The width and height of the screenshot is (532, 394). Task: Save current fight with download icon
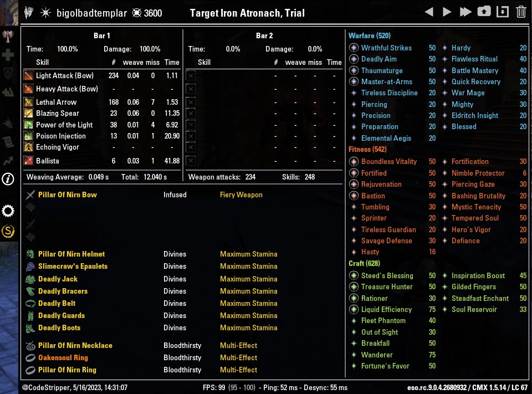pyautogui.click(x=503, y=12)
